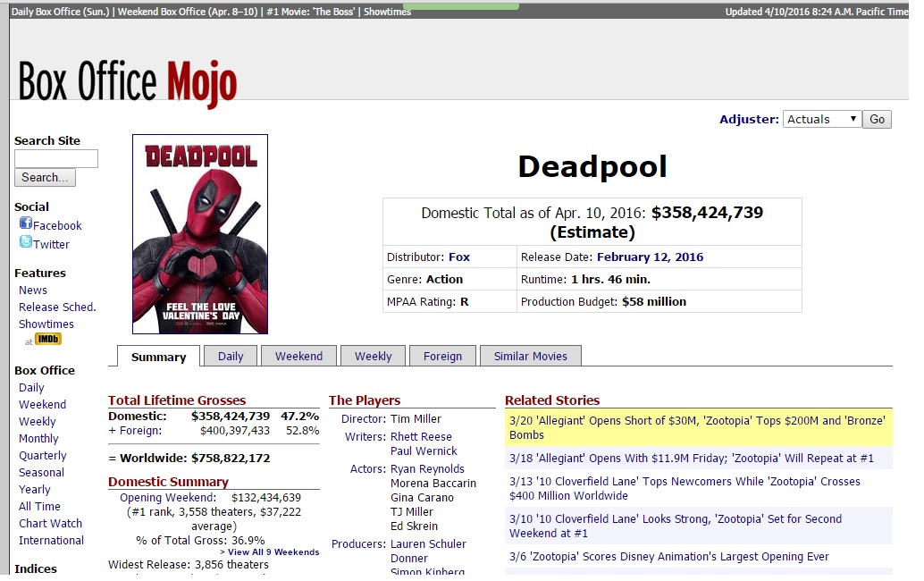Open All Time box office link
Image resolution: width=924 pixels, height=581 pixels.
point(39,507)
